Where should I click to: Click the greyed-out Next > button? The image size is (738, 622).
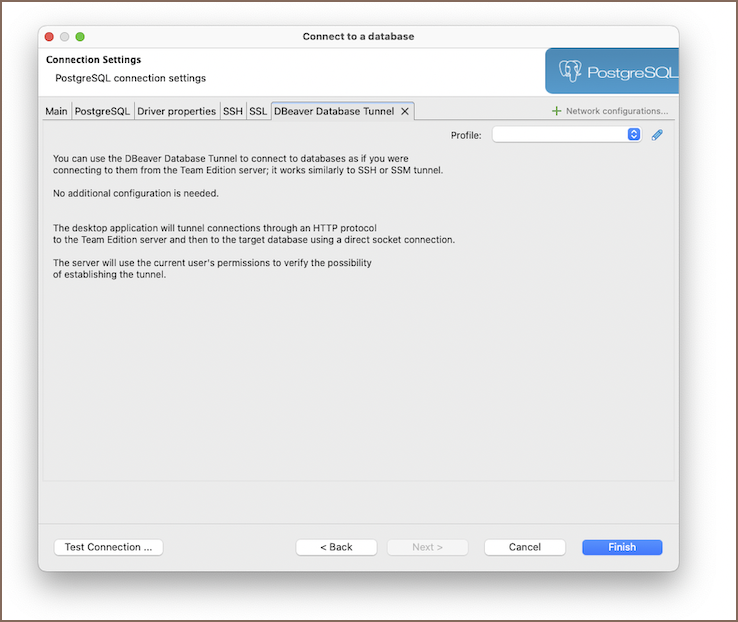(427, 547)
